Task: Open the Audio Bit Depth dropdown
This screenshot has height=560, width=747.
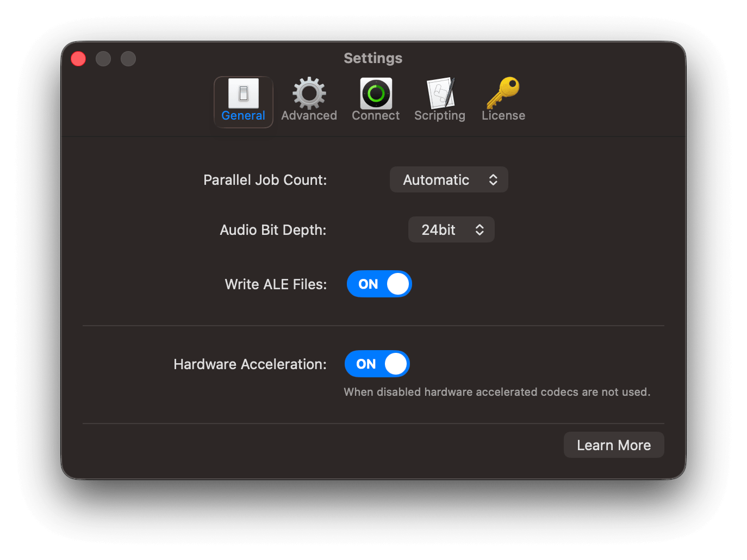Action: pos(451,230)
